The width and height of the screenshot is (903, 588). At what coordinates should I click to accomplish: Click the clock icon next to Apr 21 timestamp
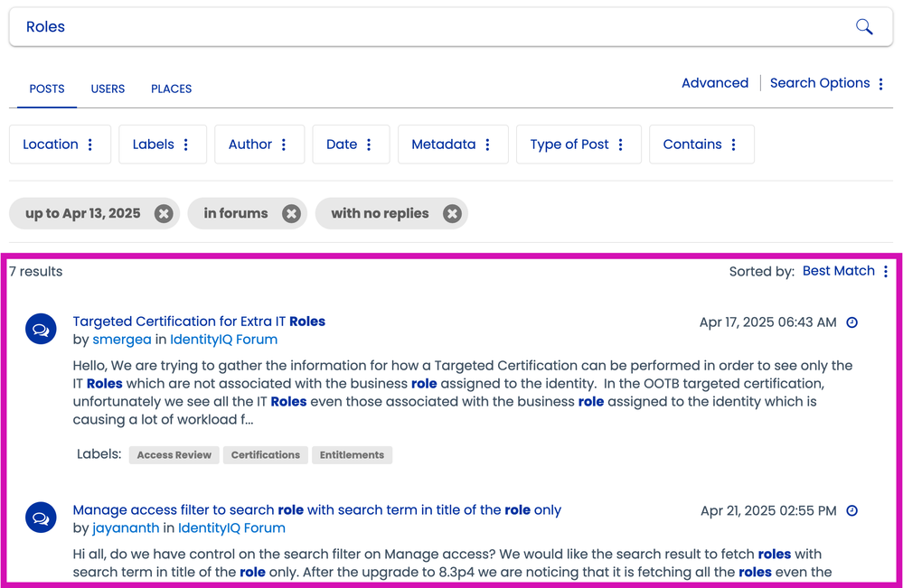point(851,511)
